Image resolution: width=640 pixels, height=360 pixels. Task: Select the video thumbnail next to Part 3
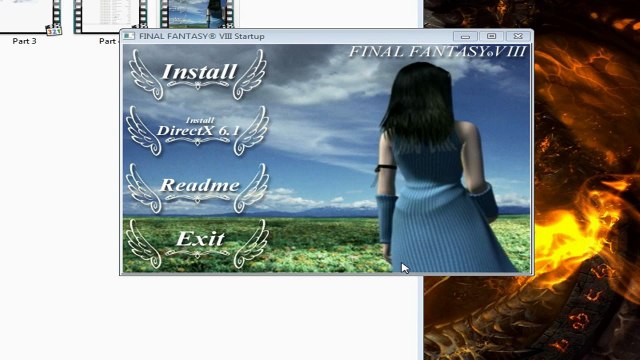[110, 16]
